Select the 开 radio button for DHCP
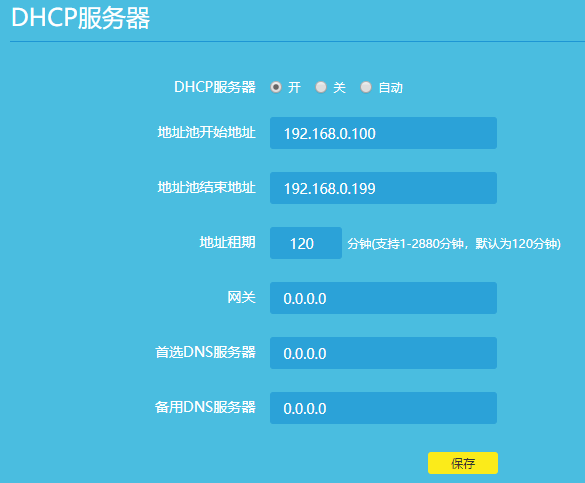The width and height of the screenshot is (585, 483). tap(276, 87)
